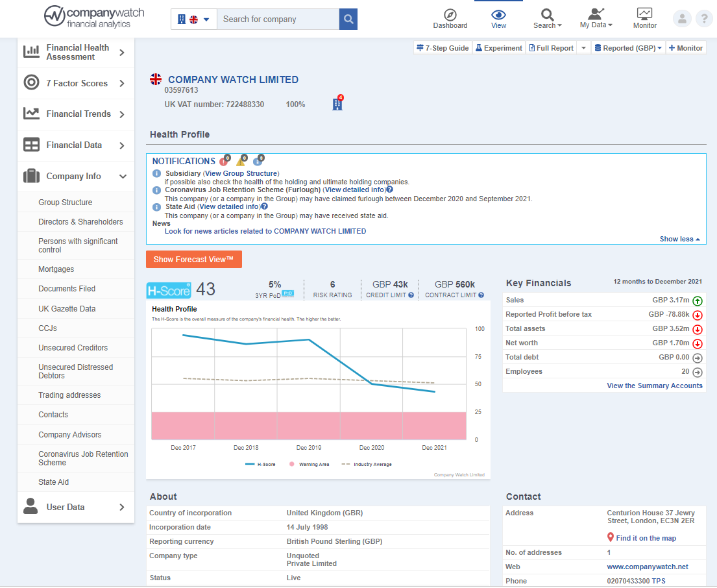The image size is (717, 588).
Task: Select the arrow icon beside Employees
Action: (x=698, y=372)
